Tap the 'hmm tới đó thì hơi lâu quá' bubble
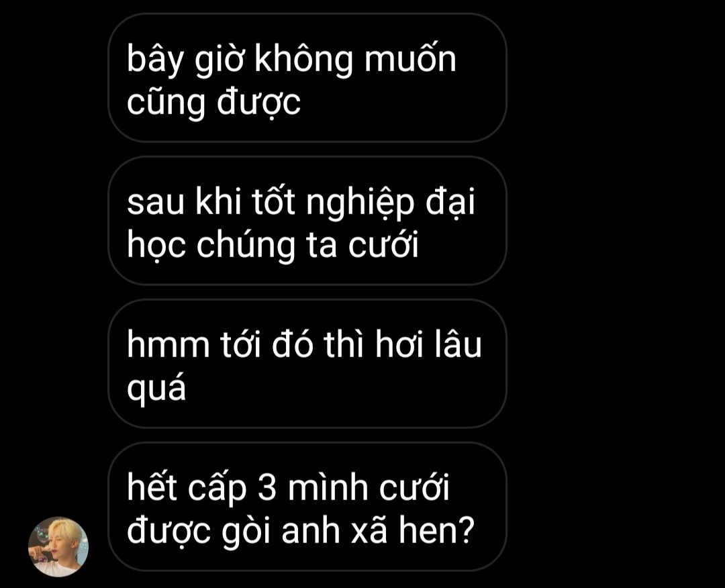 click(307, 363)
